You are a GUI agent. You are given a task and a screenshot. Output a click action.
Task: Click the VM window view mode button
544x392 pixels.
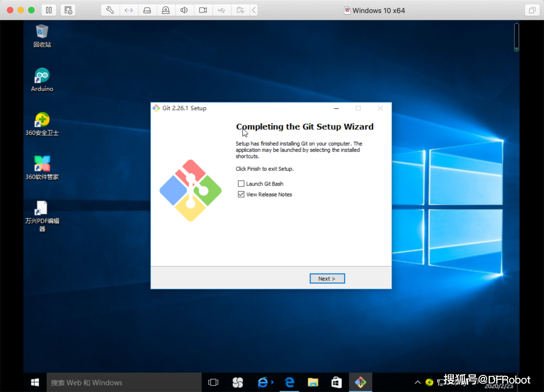tap(532, 10)
